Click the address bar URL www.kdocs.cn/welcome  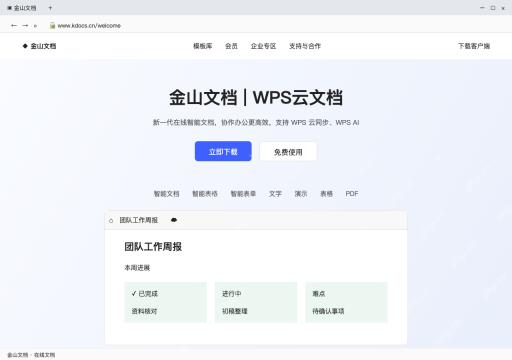[x=89, y=26]
